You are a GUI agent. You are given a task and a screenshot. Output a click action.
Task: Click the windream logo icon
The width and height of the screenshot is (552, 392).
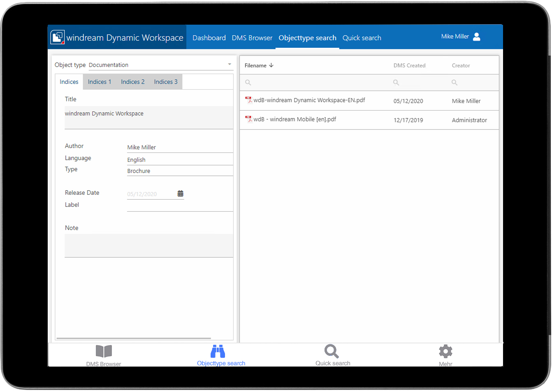coord(58,37)
